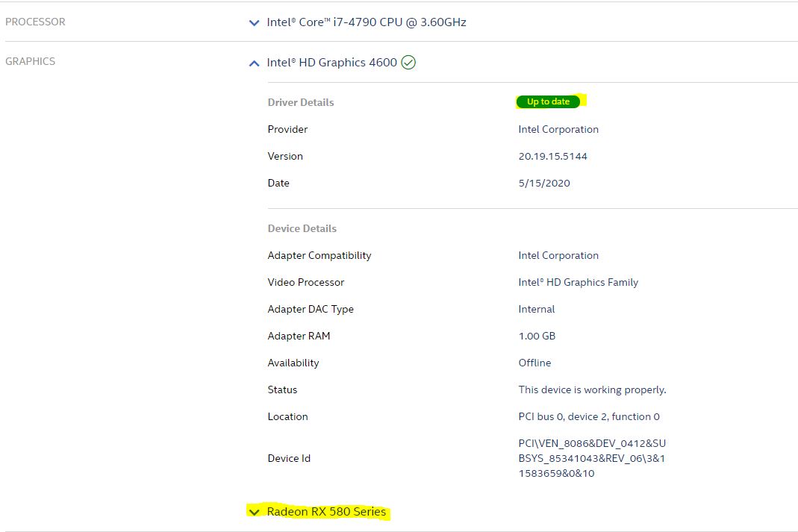Click the driver version 20.19.15.5144
Image resolution: width=798 pixels, height=532 pixels.
coord(553,156)
